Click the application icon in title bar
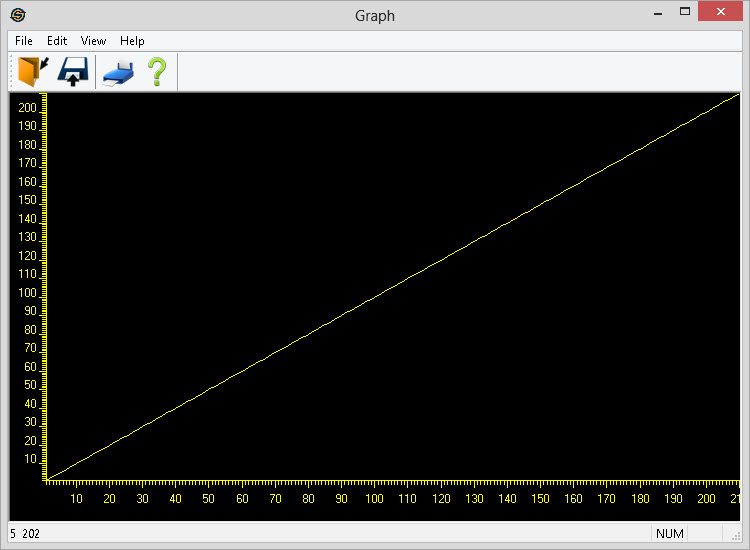750x550 pixels. (x=18, y=15)
